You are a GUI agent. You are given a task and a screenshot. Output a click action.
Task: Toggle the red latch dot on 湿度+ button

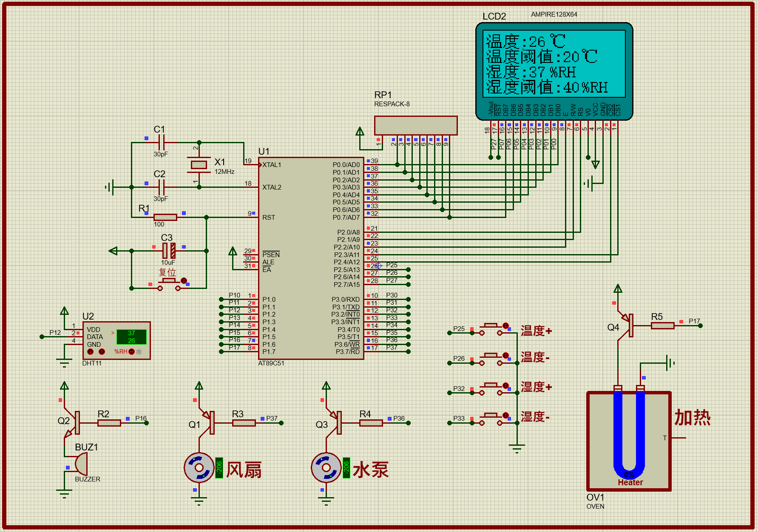[505, 385]
